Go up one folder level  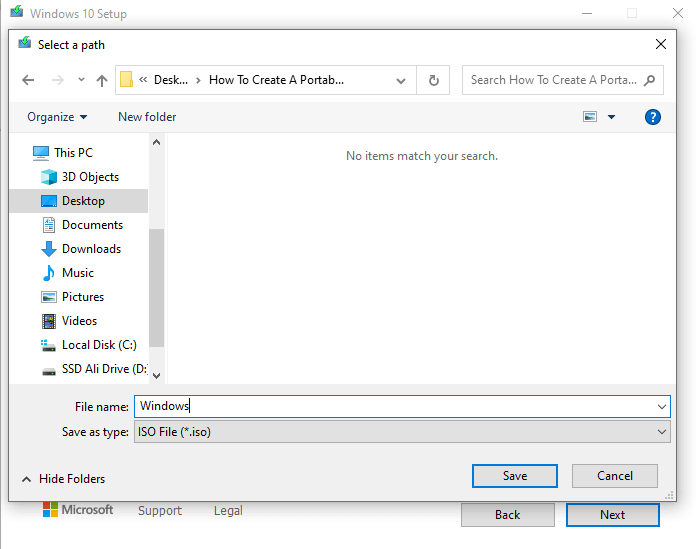click(102, 80)
